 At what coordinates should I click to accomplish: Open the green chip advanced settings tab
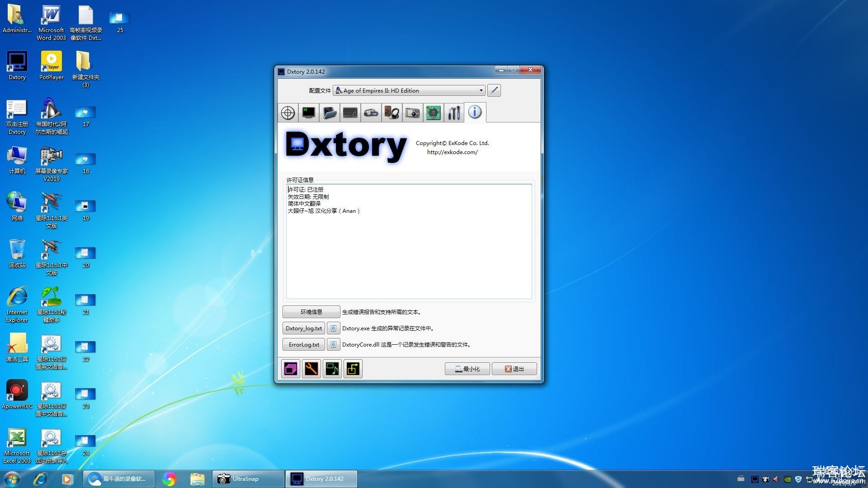pyautogui.click(x=433, y=113)
